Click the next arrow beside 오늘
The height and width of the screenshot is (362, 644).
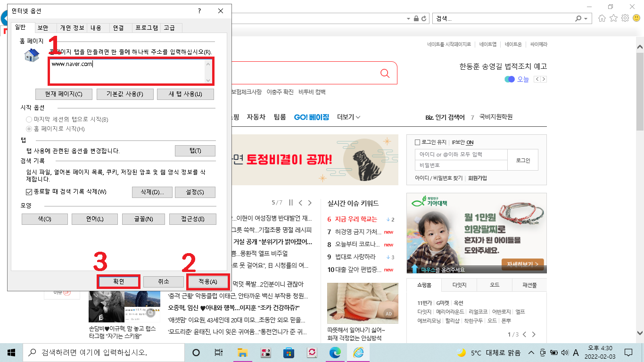[x=544, y=79]
